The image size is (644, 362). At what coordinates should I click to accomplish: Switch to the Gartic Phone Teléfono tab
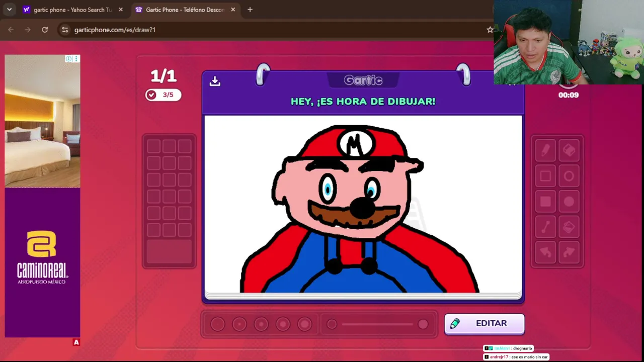point(185,10)
